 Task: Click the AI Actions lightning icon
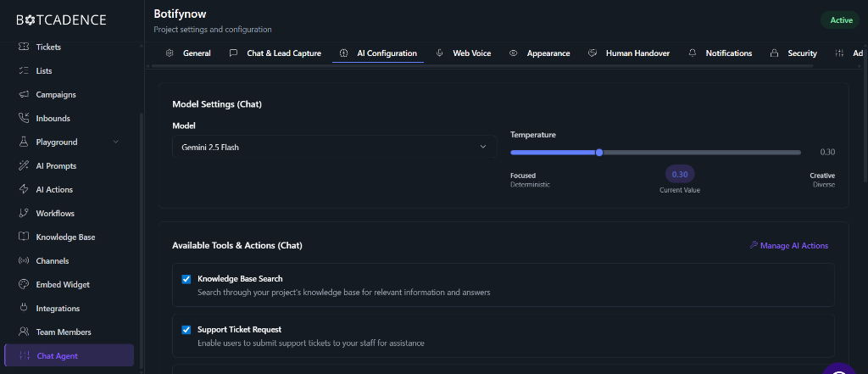[23, 189]
